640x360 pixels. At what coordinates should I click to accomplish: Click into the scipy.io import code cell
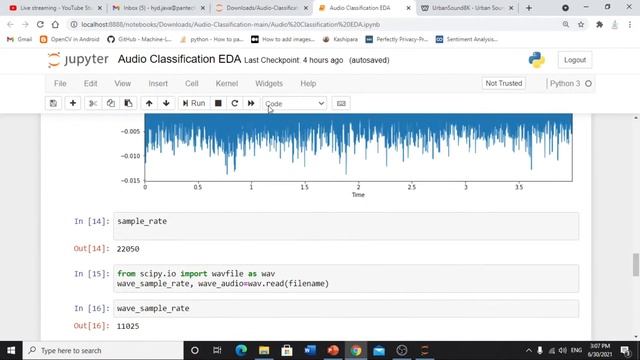[x=346, y=278]
